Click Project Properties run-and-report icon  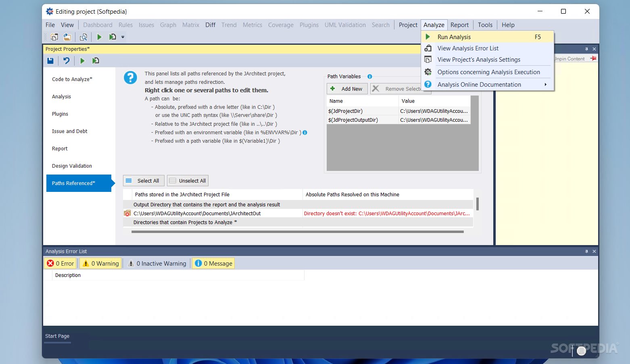[x=96, y=61]
